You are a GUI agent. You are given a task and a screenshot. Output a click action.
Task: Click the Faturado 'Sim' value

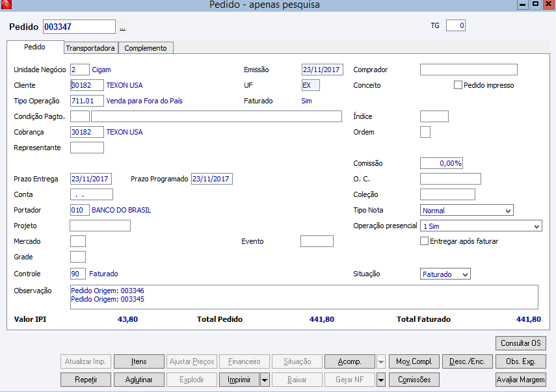pyautogui.click(x=307, y=101)
